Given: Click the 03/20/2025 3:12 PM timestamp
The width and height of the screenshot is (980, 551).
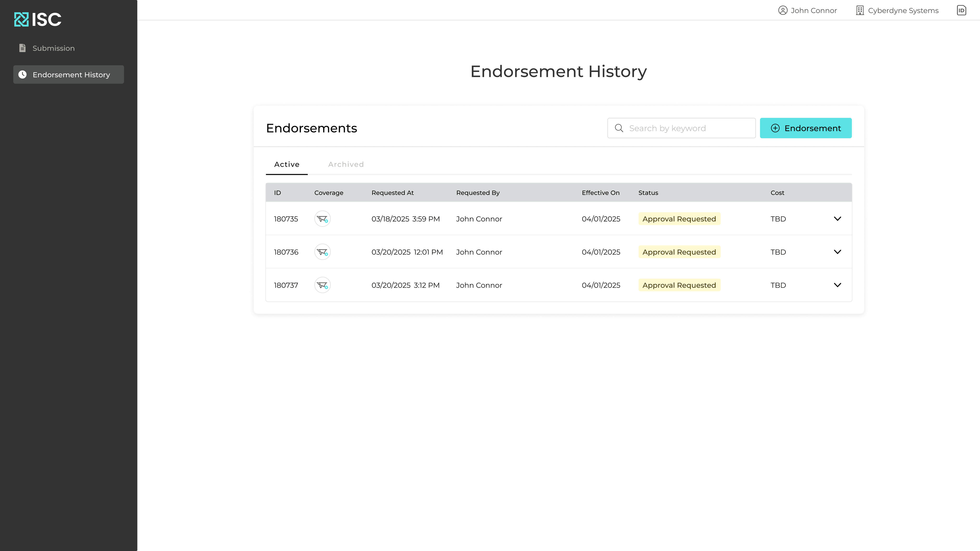Looking at the screenshot, I should tap(406, 285).
